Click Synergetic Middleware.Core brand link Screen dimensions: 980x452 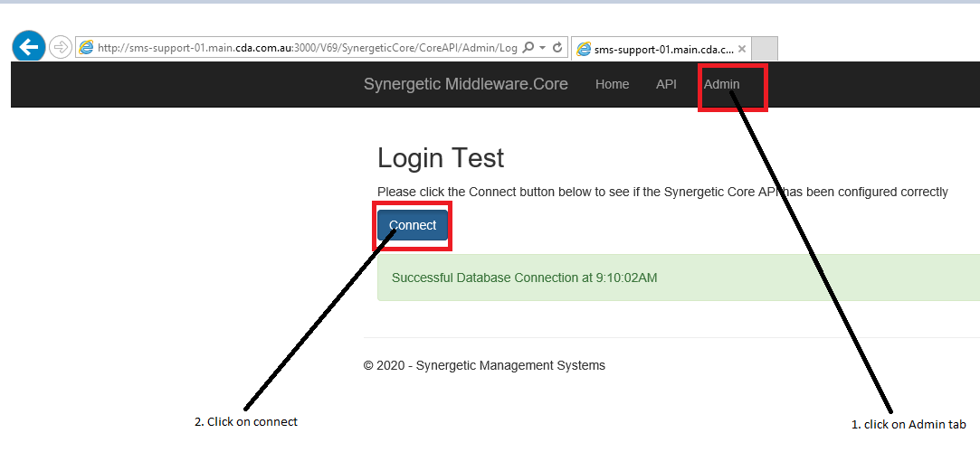click(x=466, y=84)
